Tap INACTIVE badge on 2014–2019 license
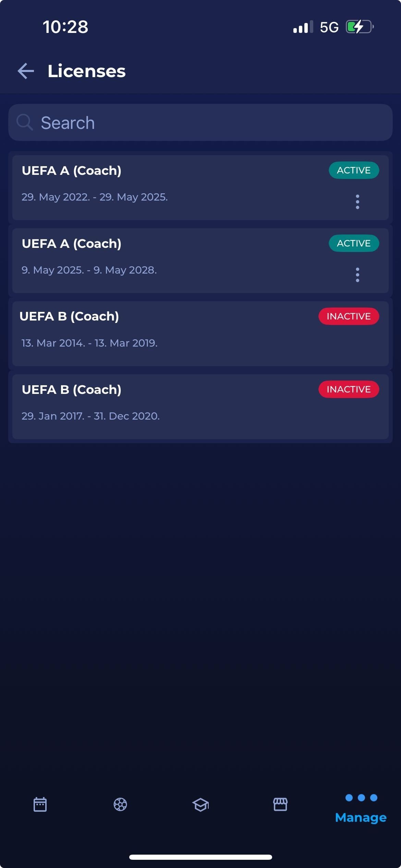 coord(349,316)
